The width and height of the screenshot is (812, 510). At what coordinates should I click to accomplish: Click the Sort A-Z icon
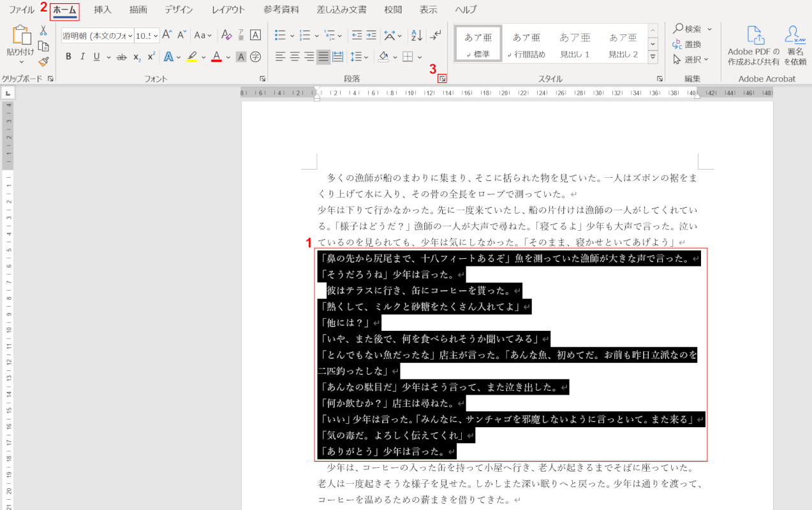[x=416, y=36]
